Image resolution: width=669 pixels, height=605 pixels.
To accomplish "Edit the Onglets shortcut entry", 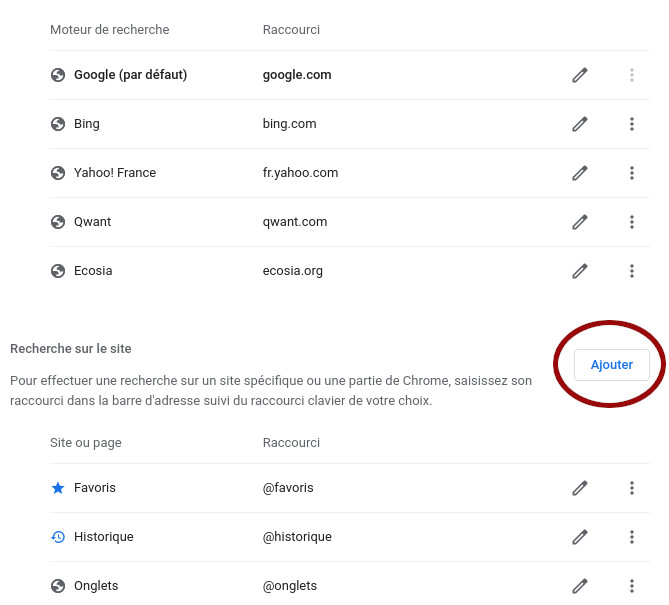I will (580, 586).
